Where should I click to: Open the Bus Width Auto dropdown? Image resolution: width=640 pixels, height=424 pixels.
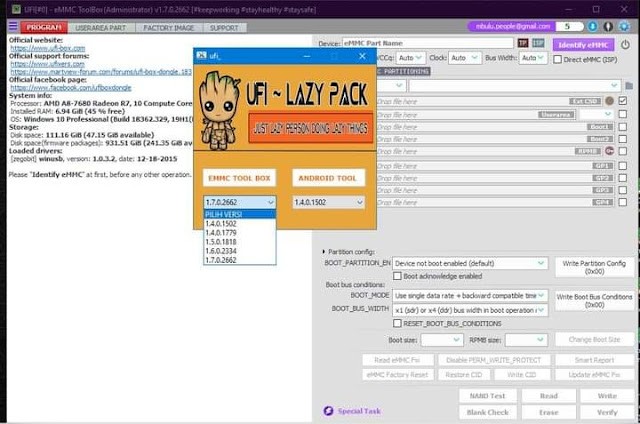click(533, 58)
